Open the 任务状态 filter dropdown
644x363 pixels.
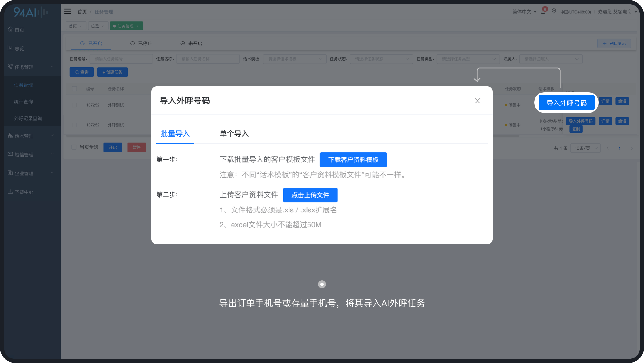381,59
